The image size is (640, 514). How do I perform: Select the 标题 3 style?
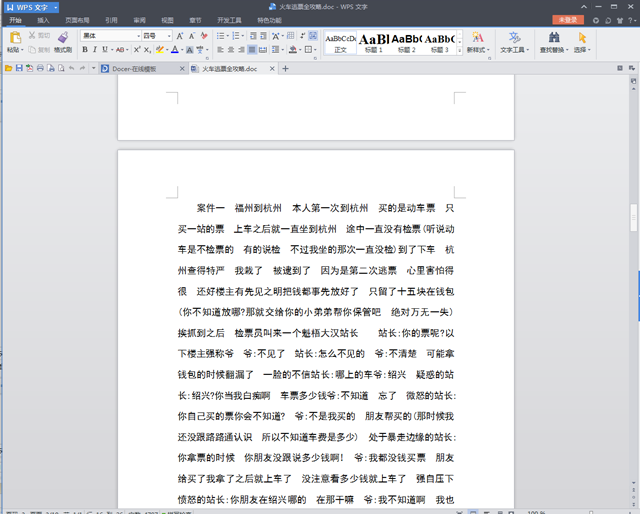point(439,43)
